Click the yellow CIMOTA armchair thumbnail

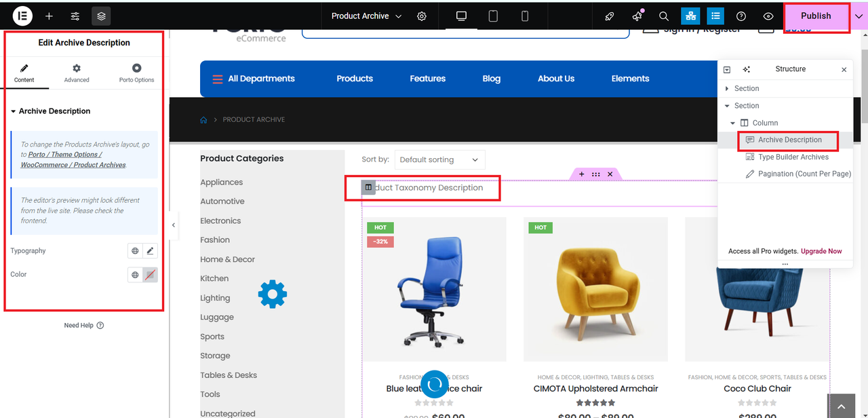(595, 289)
